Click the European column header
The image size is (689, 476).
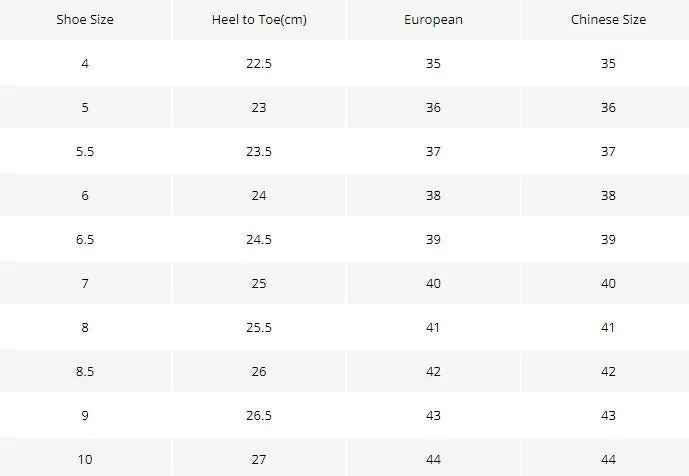pyautogui.click(x=433, y=20)
